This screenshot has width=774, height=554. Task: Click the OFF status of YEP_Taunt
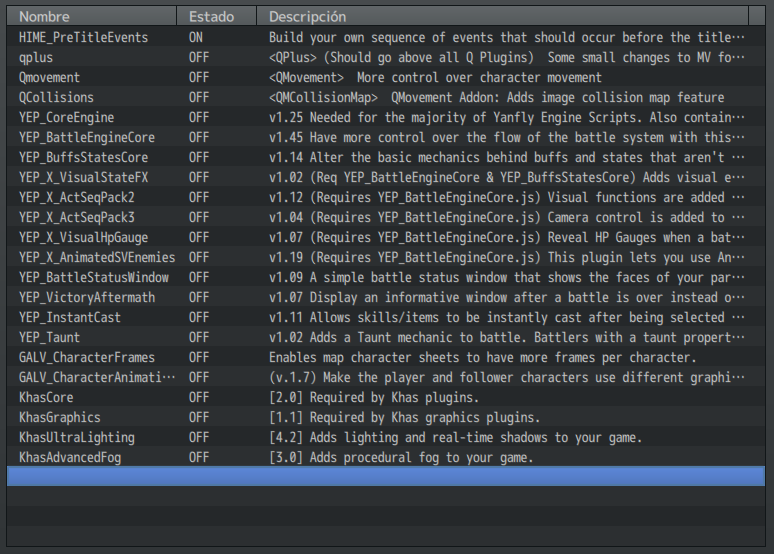(198, 337)
